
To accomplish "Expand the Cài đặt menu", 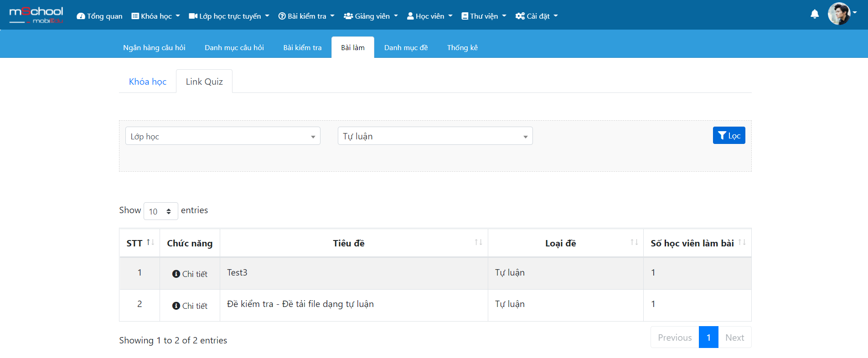I will pos(537,16).
